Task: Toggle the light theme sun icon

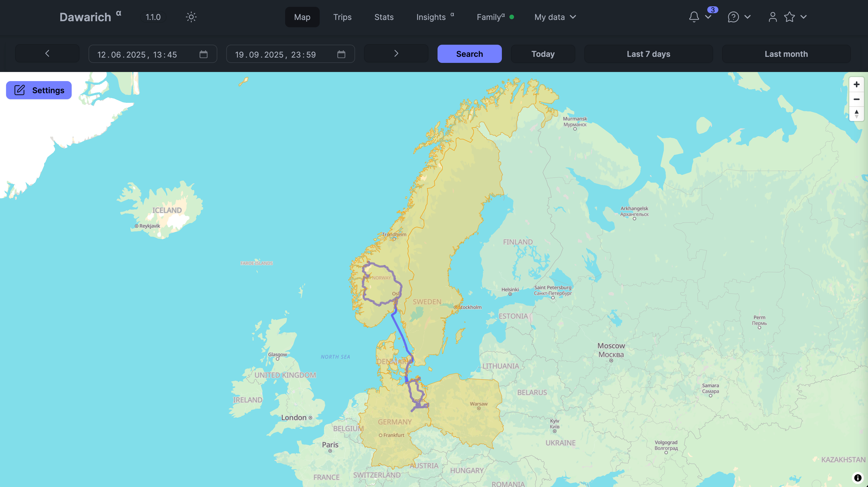Action: (x=191, y=17)
